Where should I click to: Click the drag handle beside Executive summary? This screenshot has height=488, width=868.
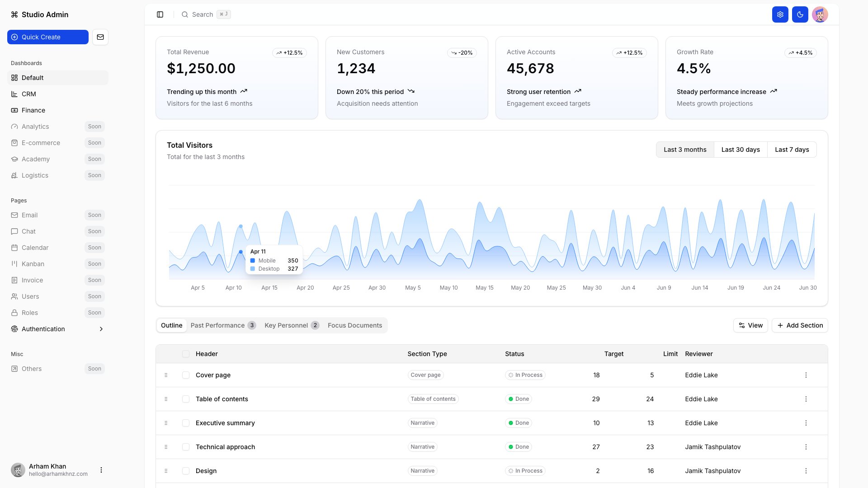166,423
